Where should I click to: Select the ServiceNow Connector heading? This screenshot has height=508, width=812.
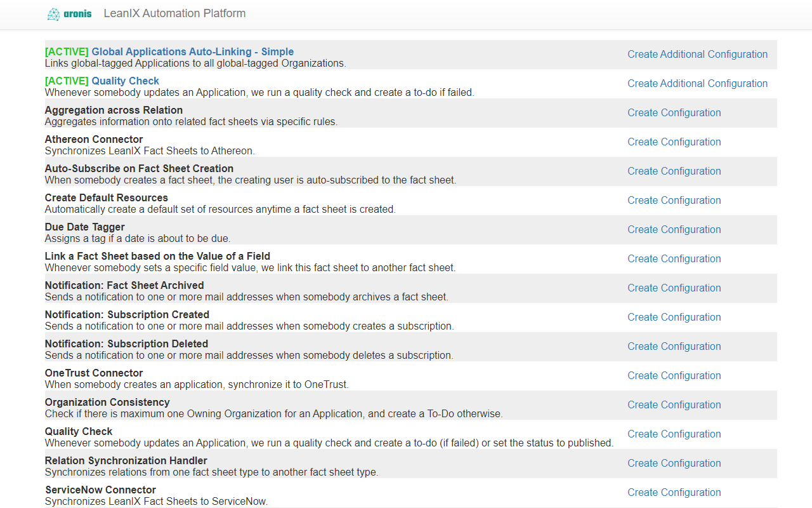100,490
